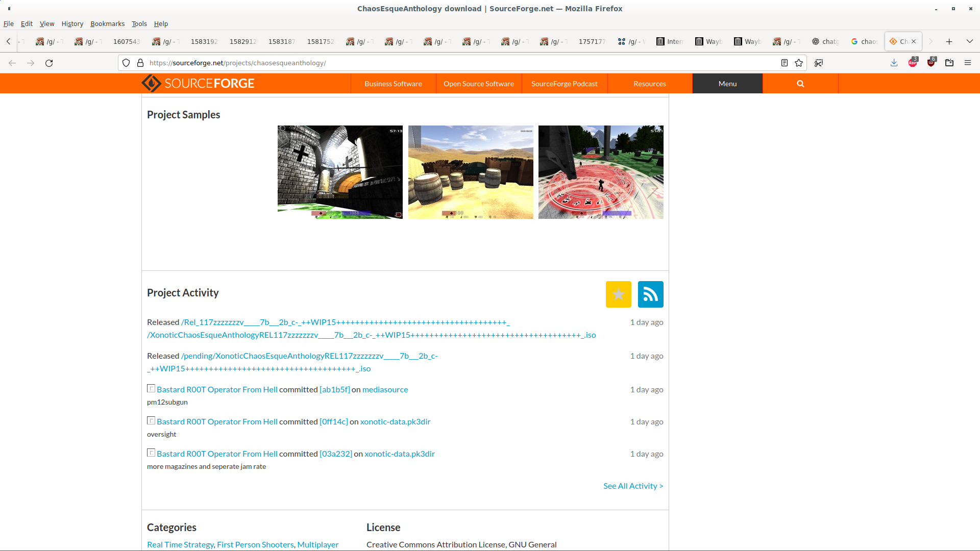
Task: Open the History menu
Action: tap(72, 23)
